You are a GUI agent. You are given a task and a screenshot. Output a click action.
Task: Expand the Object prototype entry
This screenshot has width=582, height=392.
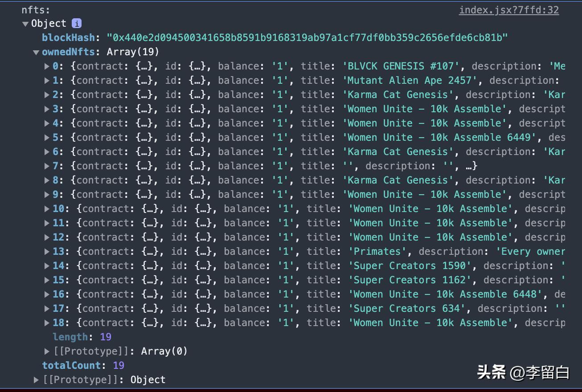(36, 380)
